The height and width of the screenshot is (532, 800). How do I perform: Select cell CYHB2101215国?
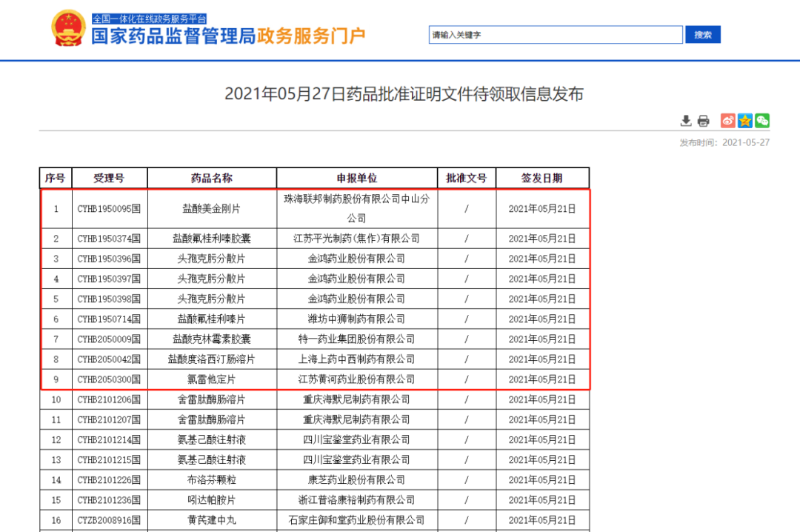109,460
